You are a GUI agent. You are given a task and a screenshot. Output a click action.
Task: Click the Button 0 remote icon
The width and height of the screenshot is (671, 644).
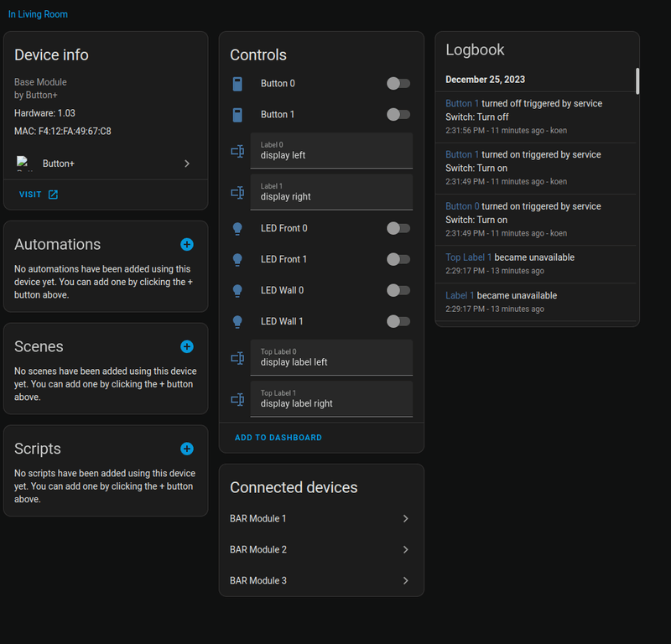[x=237, y=84]
